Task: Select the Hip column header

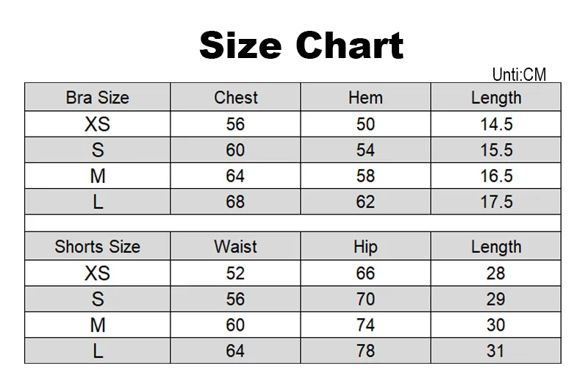Action: click(365, 246)
